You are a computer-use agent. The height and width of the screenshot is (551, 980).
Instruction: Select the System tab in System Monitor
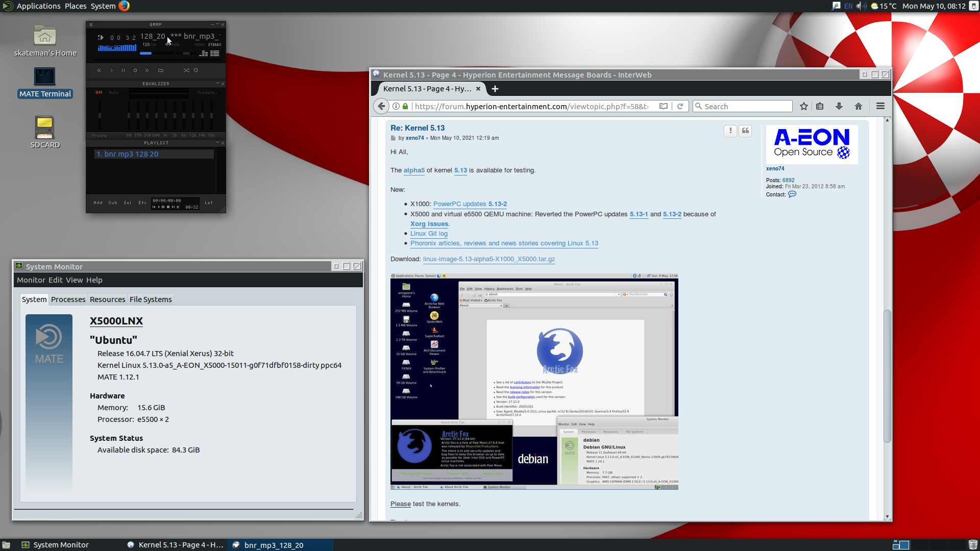point(34,299)
